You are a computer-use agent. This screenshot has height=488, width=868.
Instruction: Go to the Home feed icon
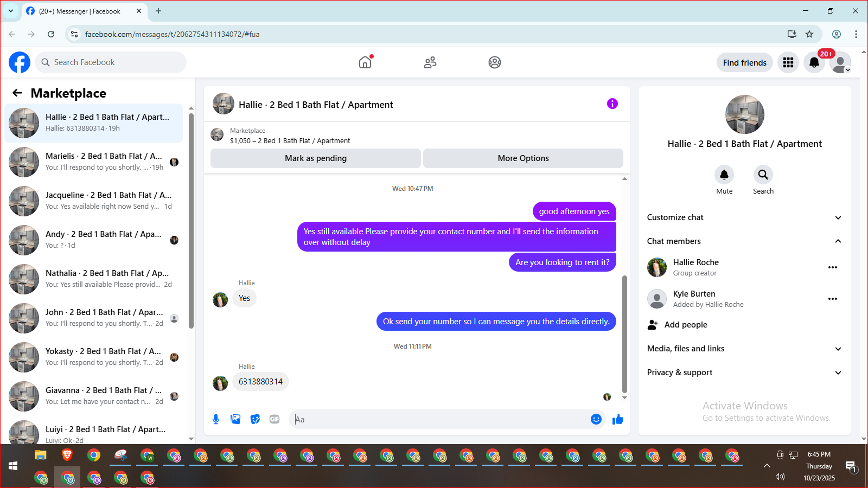365,62
